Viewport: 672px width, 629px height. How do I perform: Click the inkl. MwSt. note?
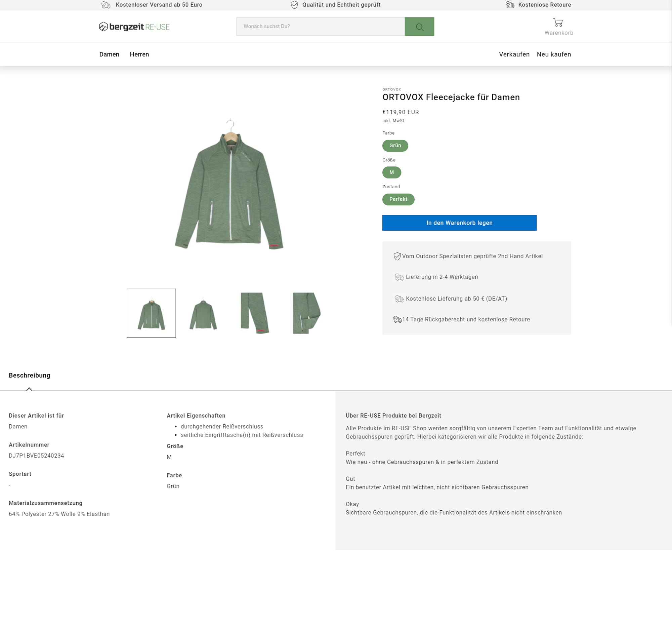point(393,121)
